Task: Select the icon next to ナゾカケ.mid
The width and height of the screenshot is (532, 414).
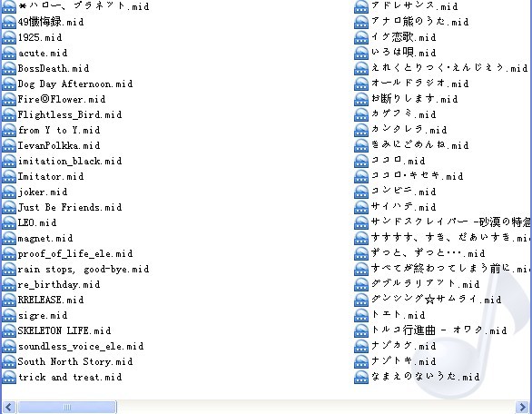Action: click(x=361, y=346)
